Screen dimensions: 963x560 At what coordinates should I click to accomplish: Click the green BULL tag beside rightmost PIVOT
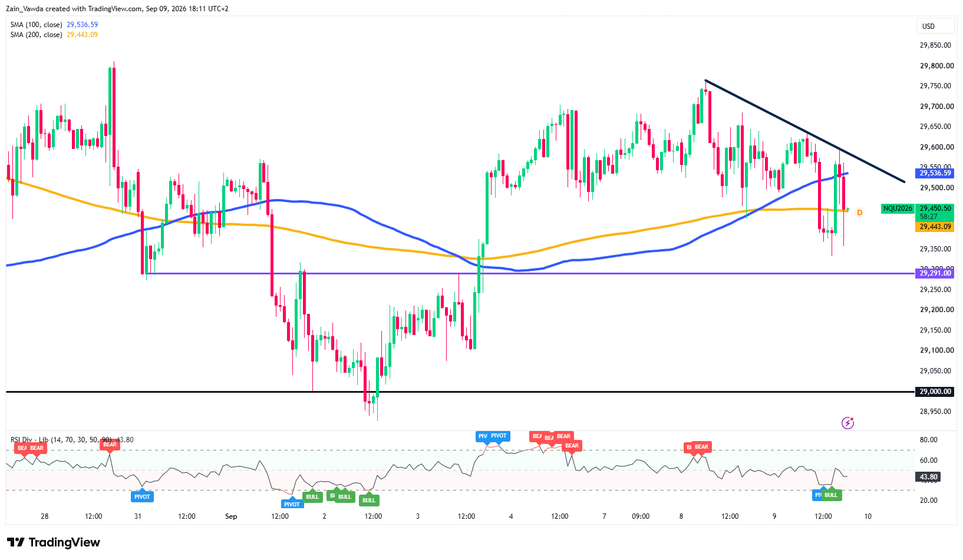point(831,495)
